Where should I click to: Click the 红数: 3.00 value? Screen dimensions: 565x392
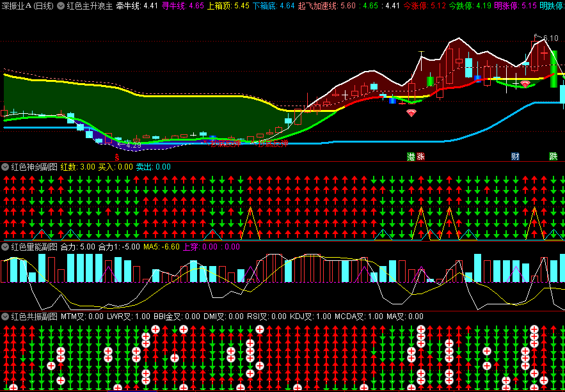(x=78, y=167)
